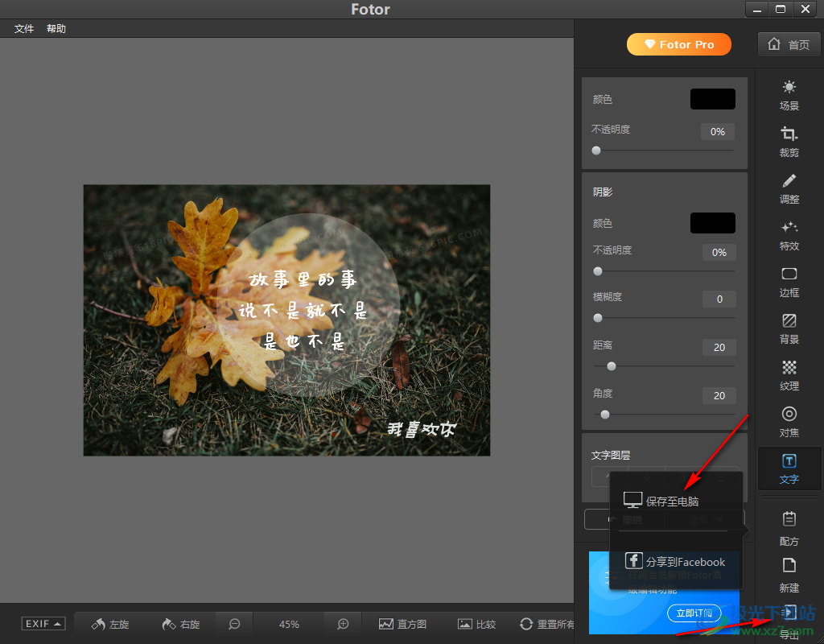Click the shadow opacity 0% value field
This screenshot has height=644, width=824.
point(719,252)
